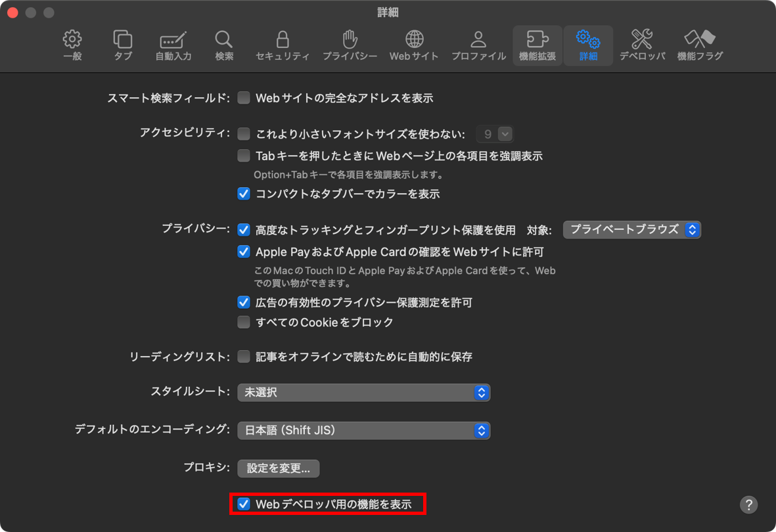This screenshot has width=776, height=532.
Task: Uncheck コンパクトなタブバーでカラーを表示
Action: 244,194
